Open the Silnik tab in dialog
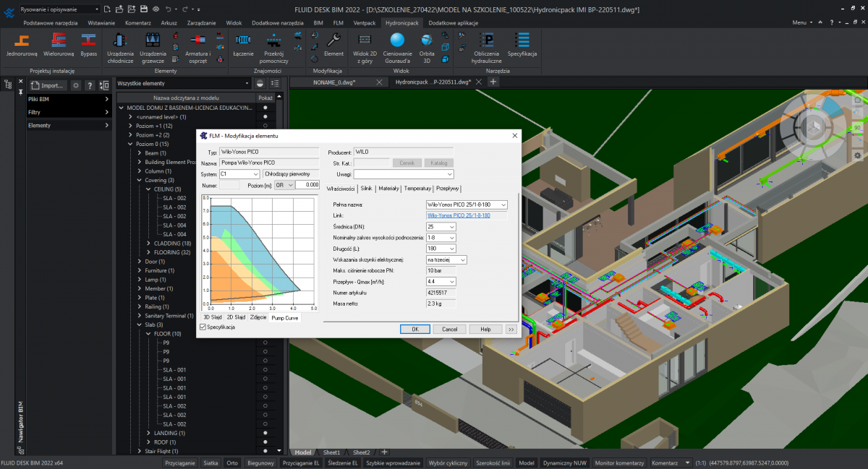 pos(366,188)
